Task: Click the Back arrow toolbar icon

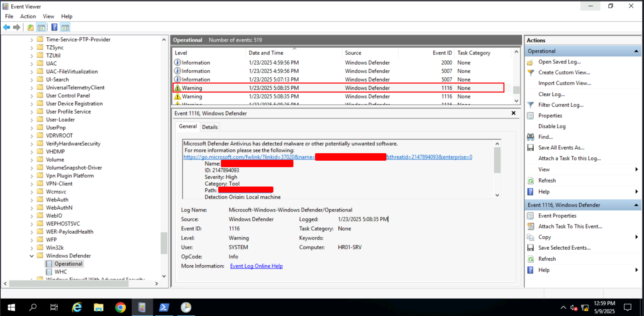Action: coord(6,27)
